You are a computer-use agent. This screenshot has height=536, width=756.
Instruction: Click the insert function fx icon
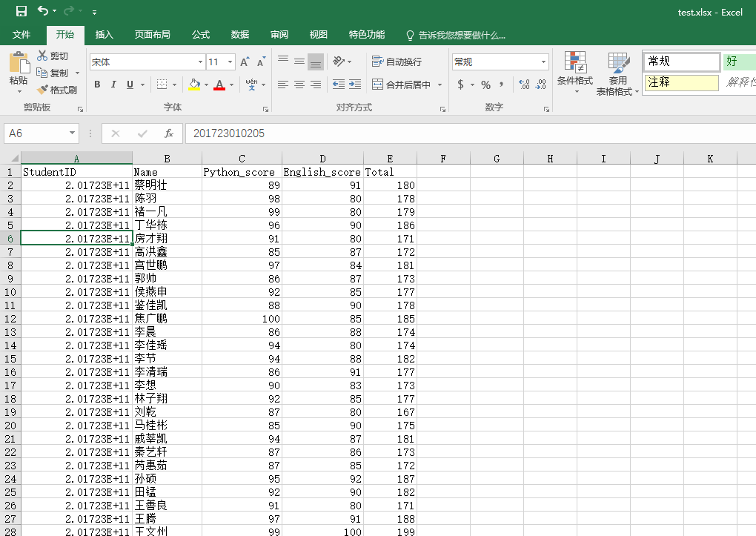coord(169,133)
